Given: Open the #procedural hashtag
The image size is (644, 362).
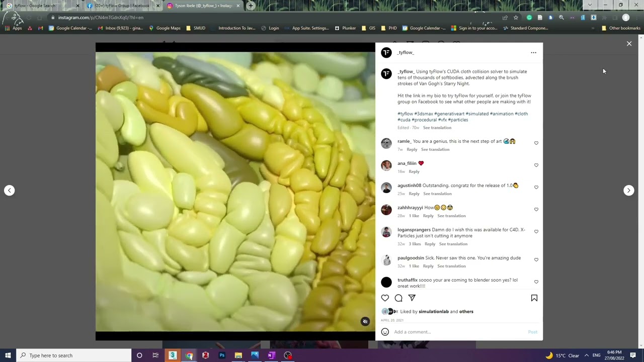Looking at the screenshot, I should [424, 120].
